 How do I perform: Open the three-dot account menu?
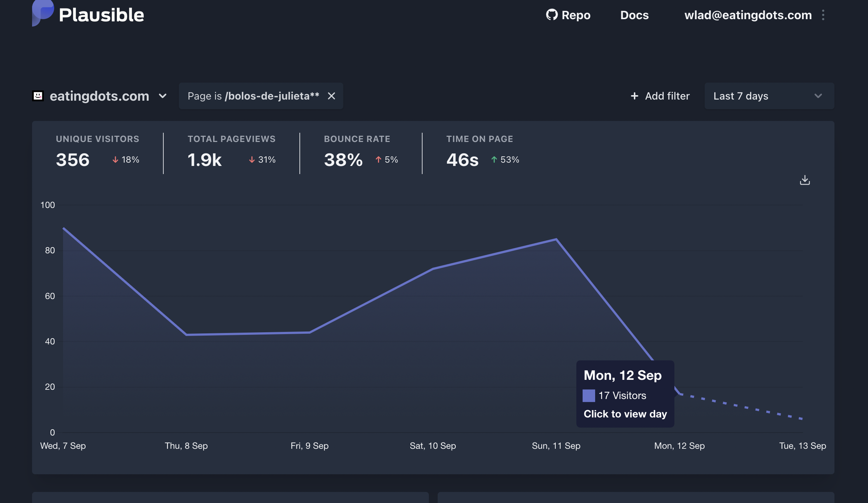click(823, 15)
